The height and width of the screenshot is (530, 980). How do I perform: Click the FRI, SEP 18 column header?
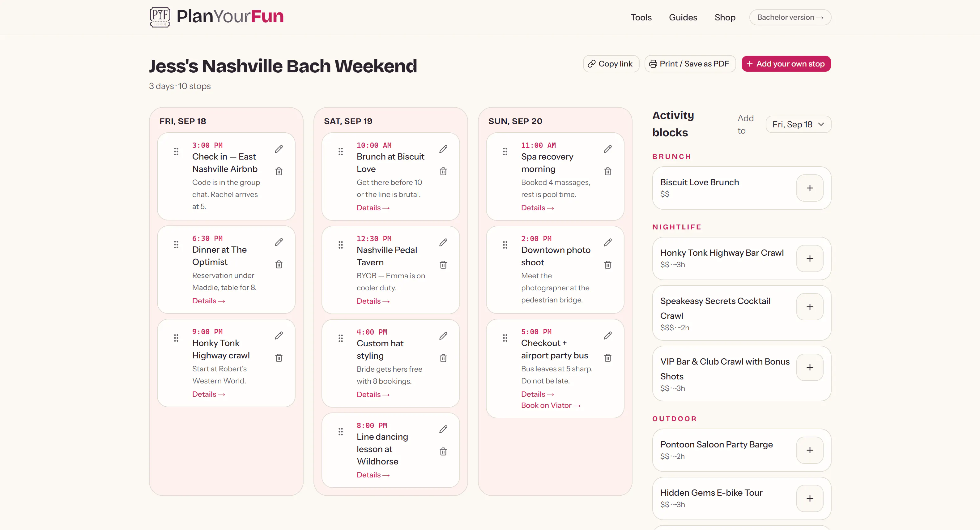click(183, 121)
